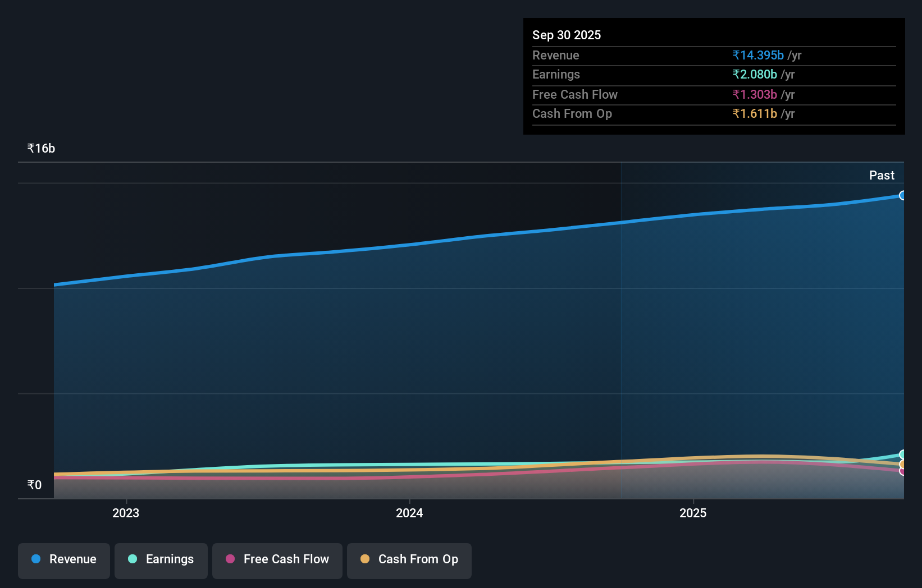This screenshot has height=588, width=922.
Task: Select the Revenue endpoint marker on the chart
Action: click(902, 195)
